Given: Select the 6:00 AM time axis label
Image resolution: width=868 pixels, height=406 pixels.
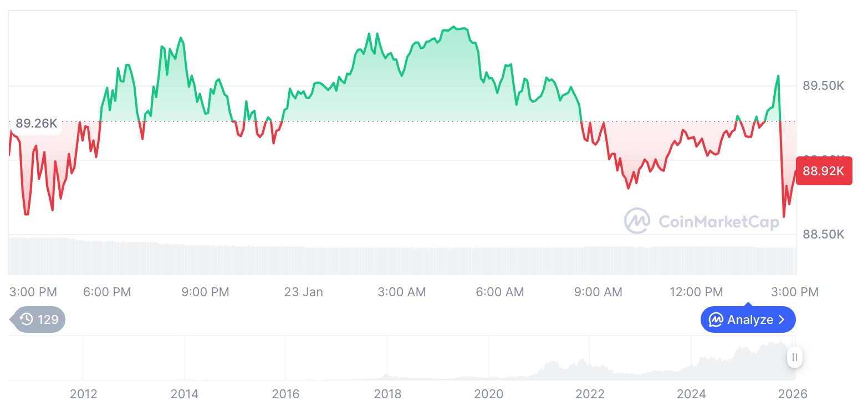Looking at the screenshot, I should (500, 292).
